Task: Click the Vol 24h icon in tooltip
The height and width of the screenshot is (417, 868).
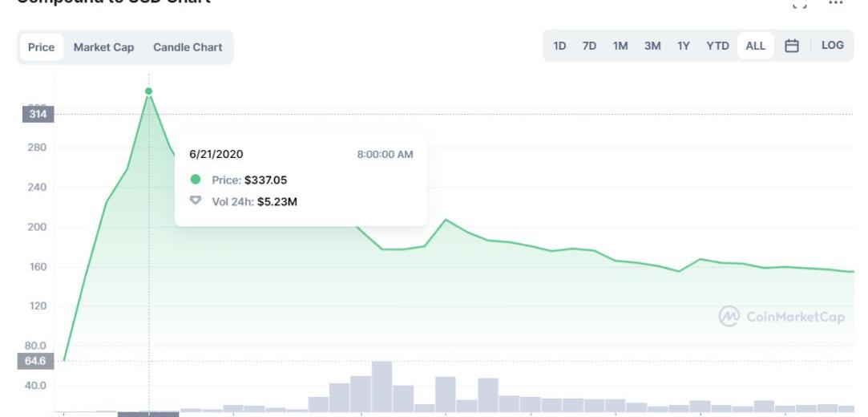Action: tap(195, 200)
